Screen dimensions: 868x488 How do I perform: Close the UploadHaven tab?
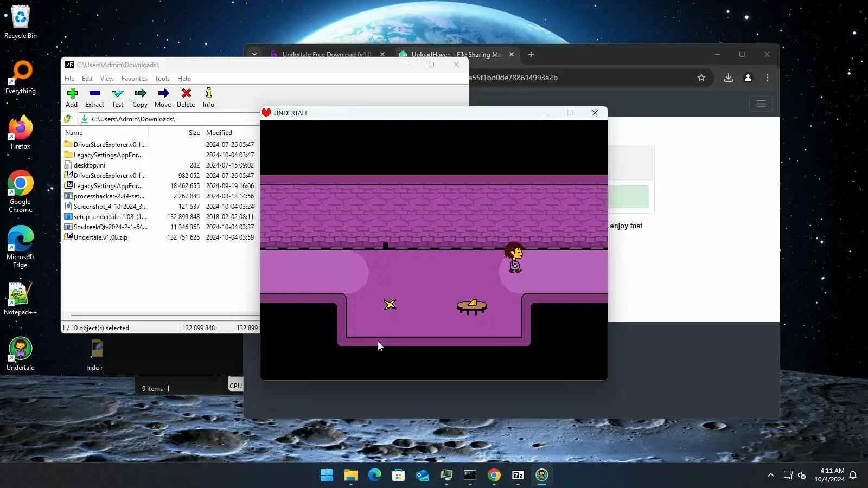512,54
